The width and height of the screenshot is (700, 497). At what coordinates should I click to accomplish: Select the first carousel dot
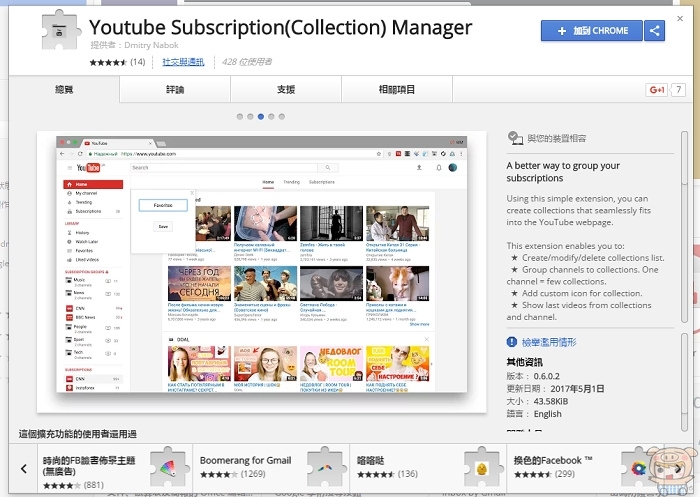click(x=238, y=116)
